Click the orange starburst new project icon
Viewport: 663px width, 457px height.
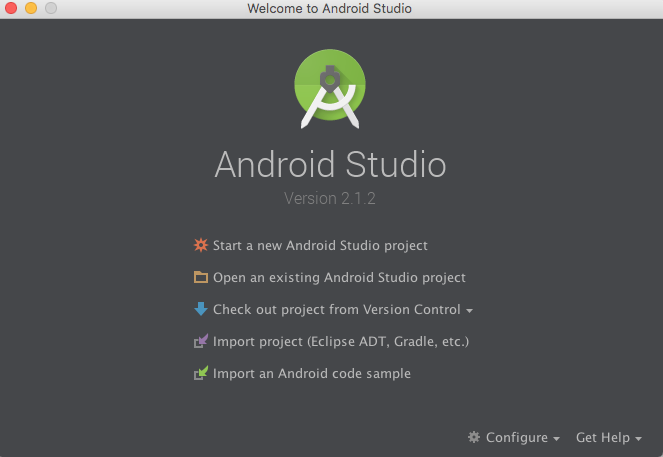point(201,245)
